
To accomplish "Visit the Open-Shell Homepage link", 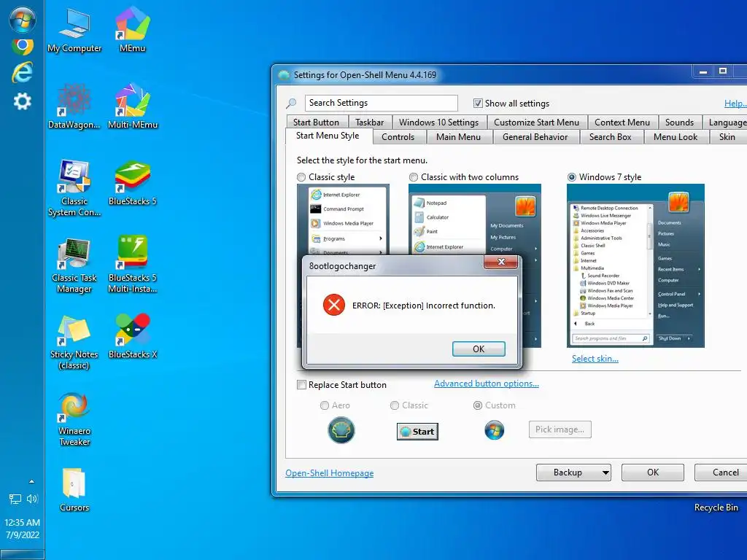I will click(329, 472).
